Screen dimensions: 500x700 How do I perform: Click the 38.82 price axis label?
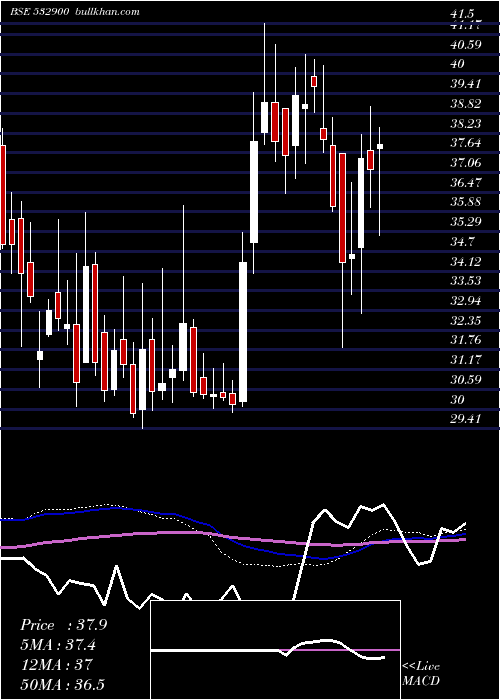[466, 104]
